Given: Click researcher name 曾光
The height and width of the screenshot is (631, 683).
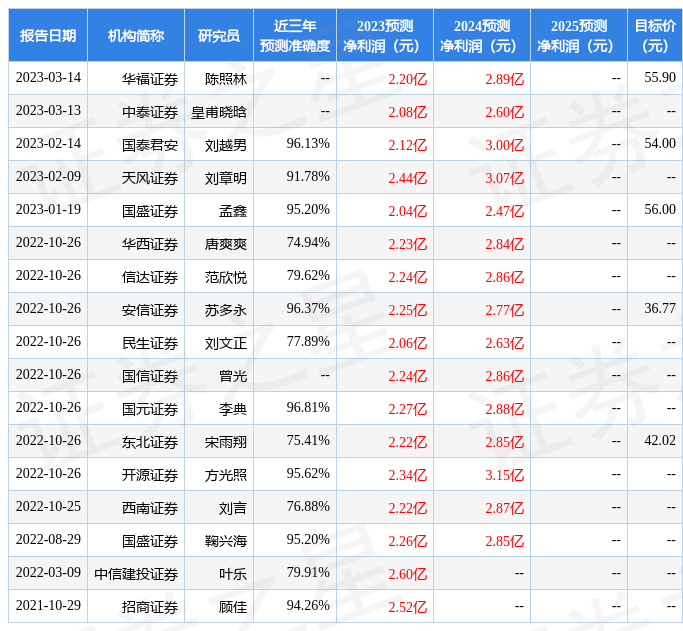Looking at the screenshot, I should pyautogui.click(x=233, y=376).
